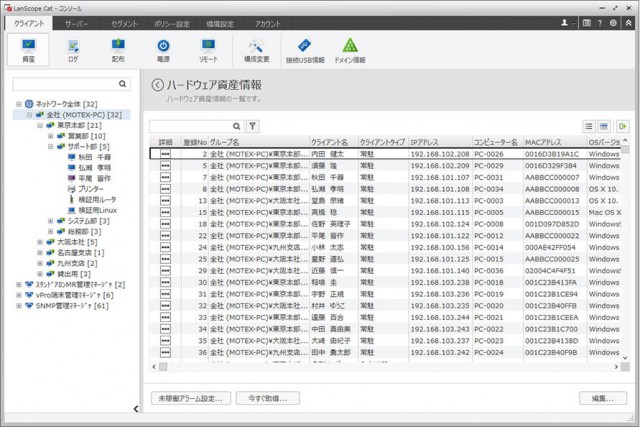Collapse the サポート部 [5] node
This screenshot has width=640, height=427.
point(51,147)
